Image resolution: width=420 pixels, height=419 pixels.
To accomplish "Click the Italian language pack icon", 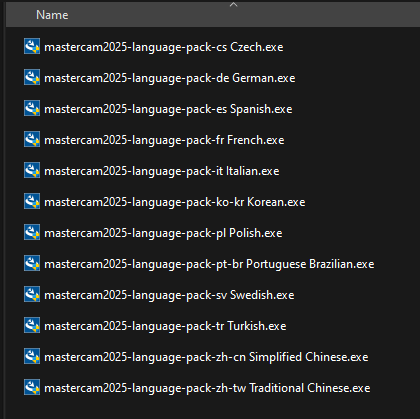I will [x=32, y=170].
